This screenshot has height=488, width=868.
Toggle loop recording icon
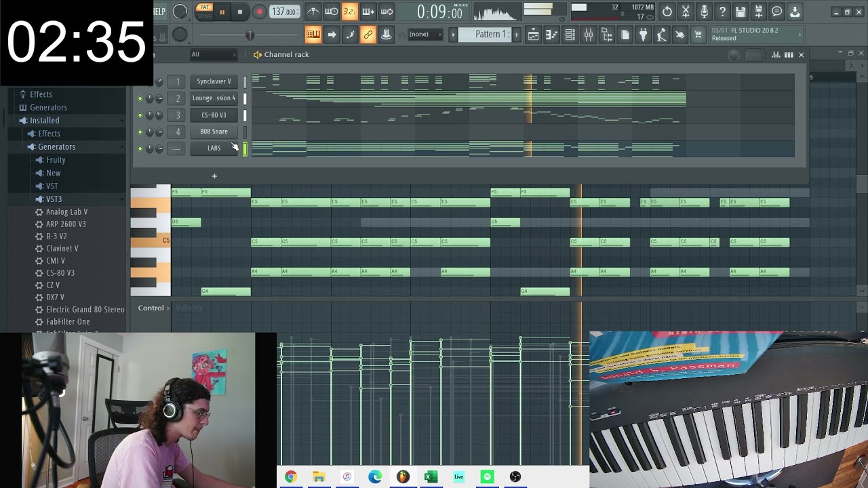[x=387, y=12]
